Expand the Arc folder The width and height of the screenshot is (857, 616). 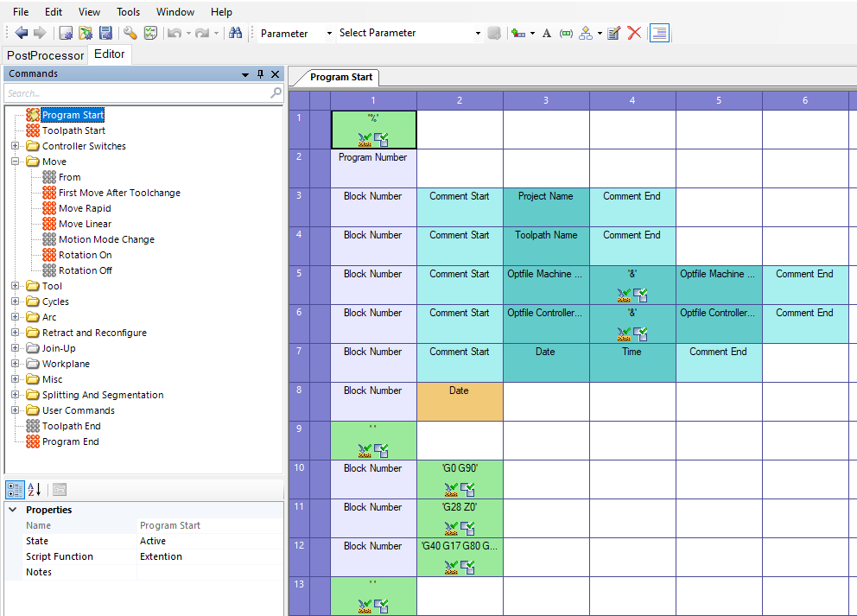coord(16,317)
